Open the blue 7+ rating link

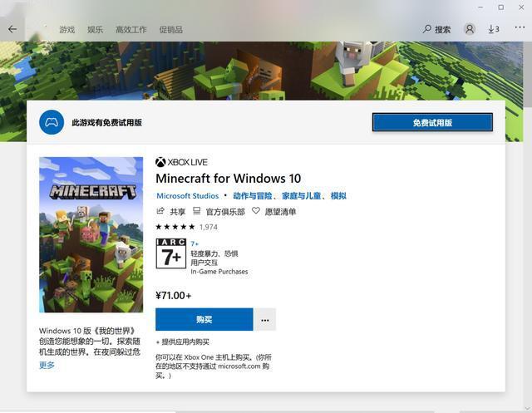(195, 243)
